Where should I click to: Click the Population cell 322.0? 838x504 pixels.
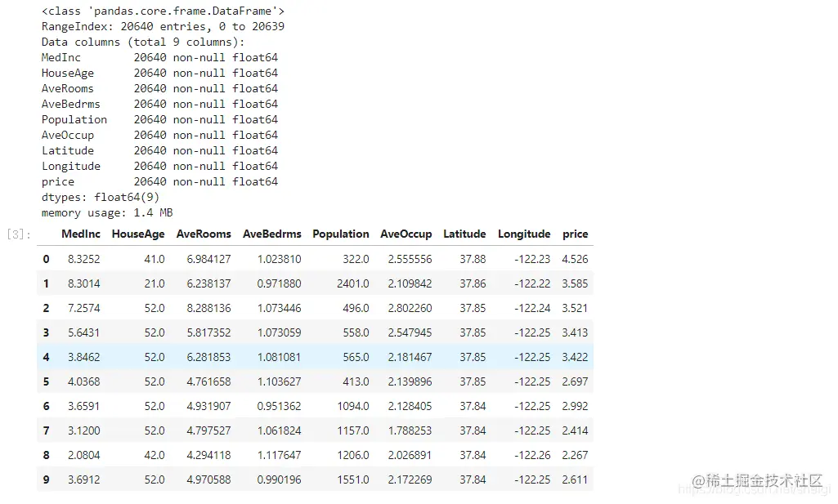(356, 259)
